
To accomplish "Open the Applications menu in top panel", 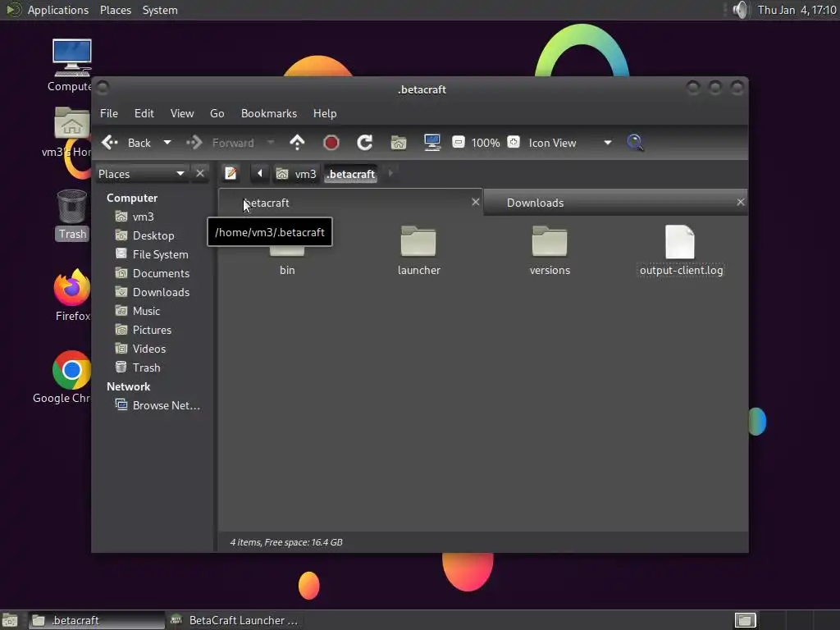I will point(58,10).
